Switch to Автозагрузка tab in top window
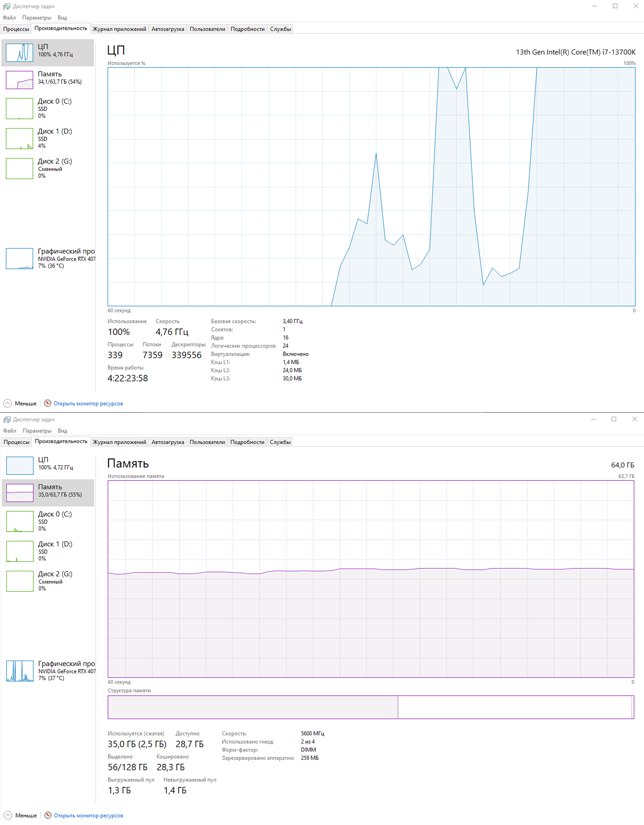 [x=168, y=29]
